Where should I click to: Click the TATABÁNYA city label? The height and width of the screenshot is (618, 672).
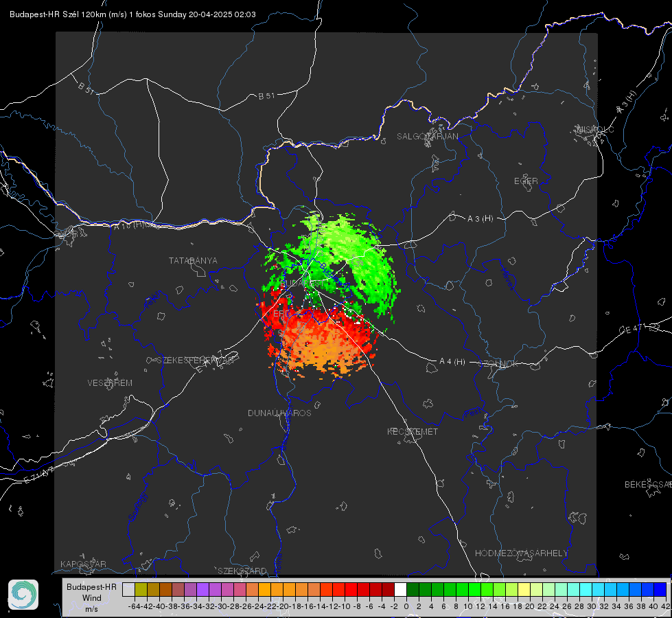click(193, 260)
